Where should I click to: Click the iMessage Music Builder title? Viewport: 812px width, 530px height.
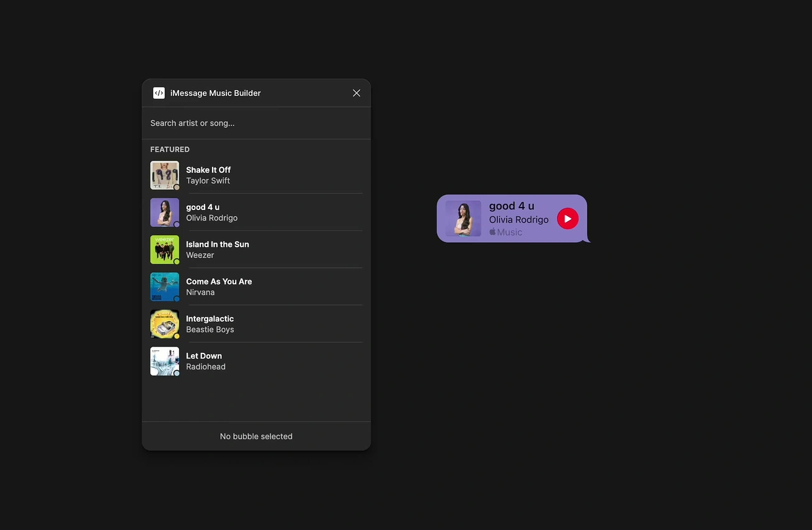[x=216, y=93]
